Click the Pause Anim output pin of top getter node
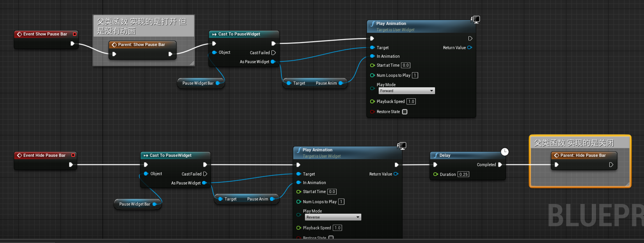Viewport: 644px width, 243px height. click(341, 83)
